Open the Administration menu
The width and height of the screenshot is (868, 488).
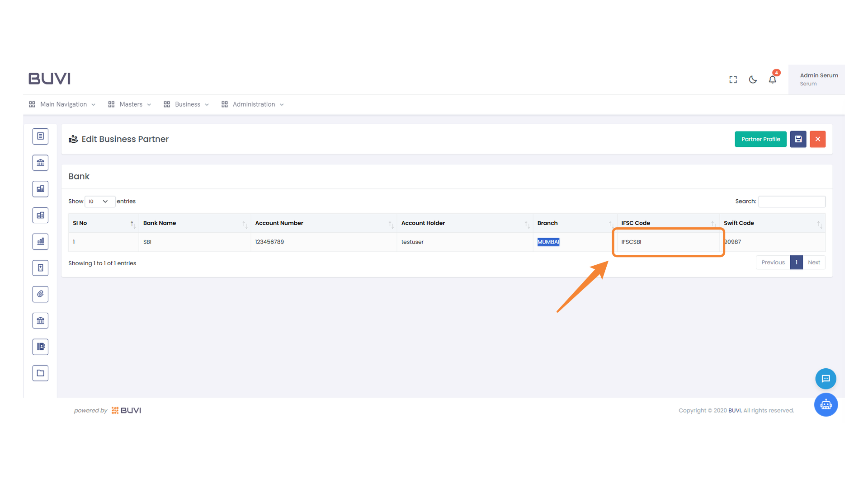(x=253, y=104)
